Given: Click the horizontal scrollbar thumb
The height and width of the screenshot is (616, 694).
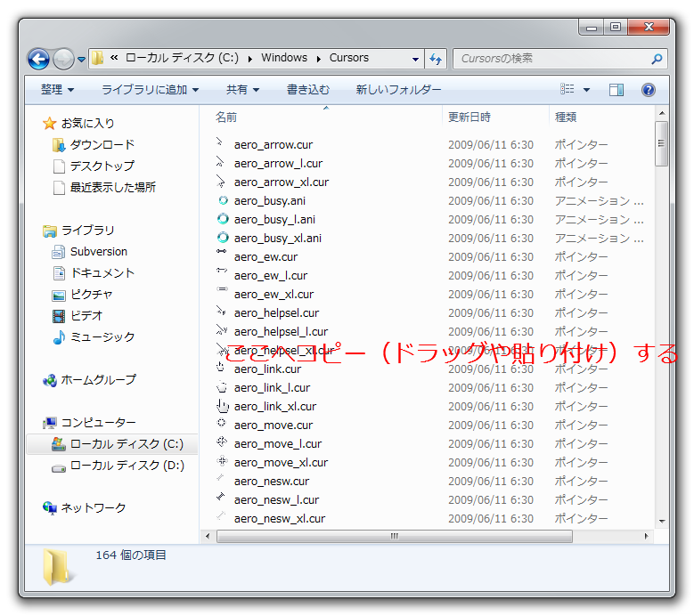Looking at the screenshot, I should pos(394,536).
